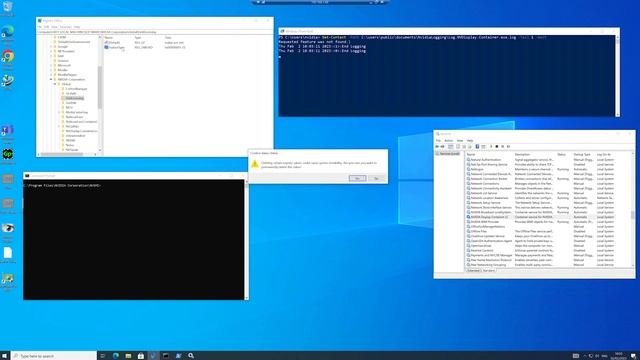Expand MozillaPlugins key in registry tree
The width and height of the screenshot is (640, 360).
(x=51, y=75)
